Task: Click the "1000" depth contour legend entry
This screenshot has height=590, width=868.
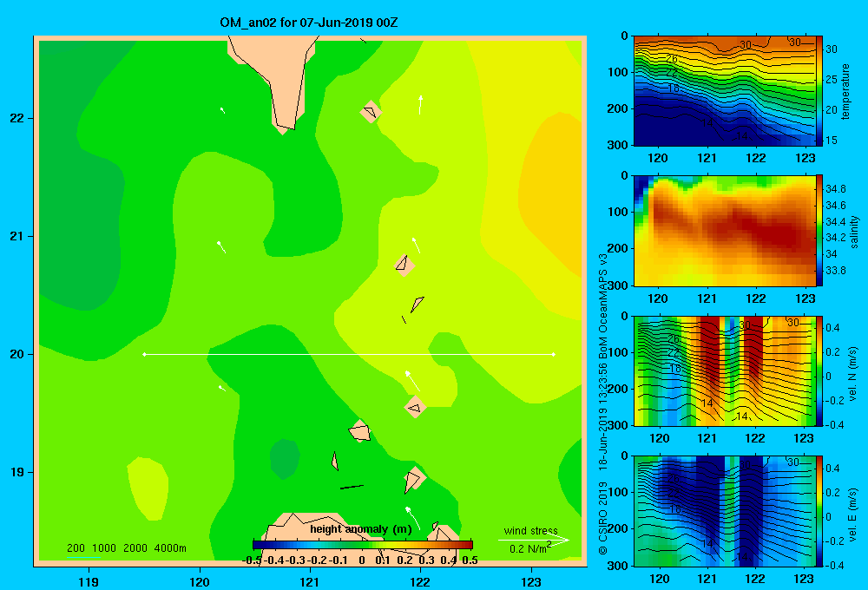Action: coord(104,548)
